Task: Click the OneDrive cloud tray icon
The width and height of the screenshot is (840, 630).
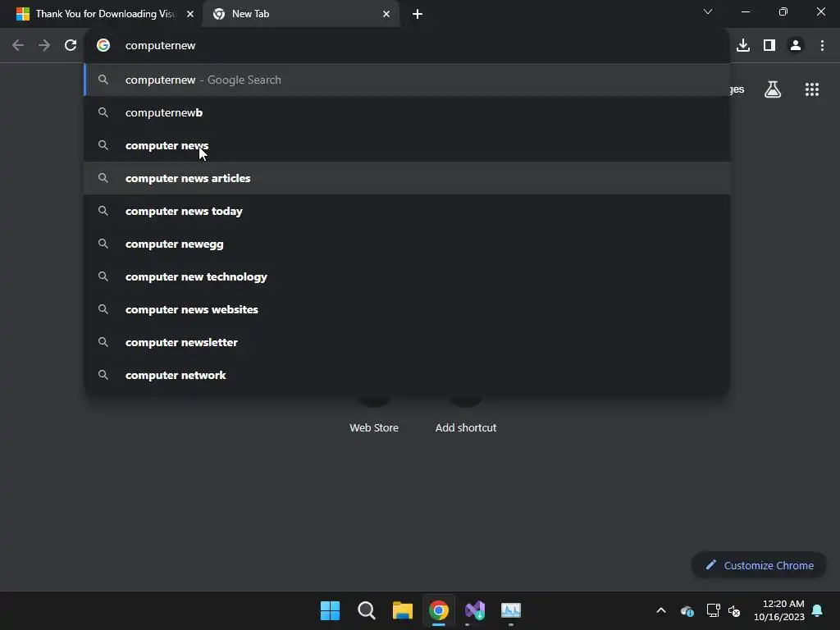Action: click(x=687, y=610)
